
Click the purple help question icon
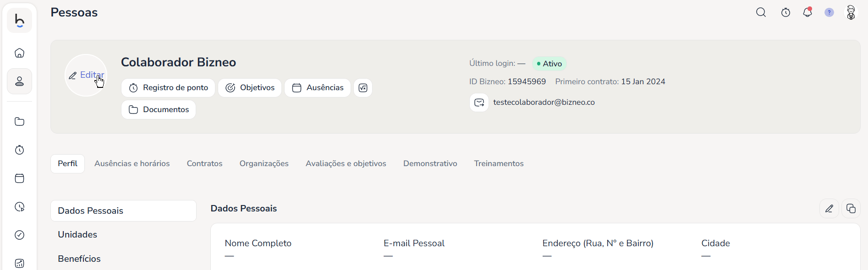(x=829, y=13)
